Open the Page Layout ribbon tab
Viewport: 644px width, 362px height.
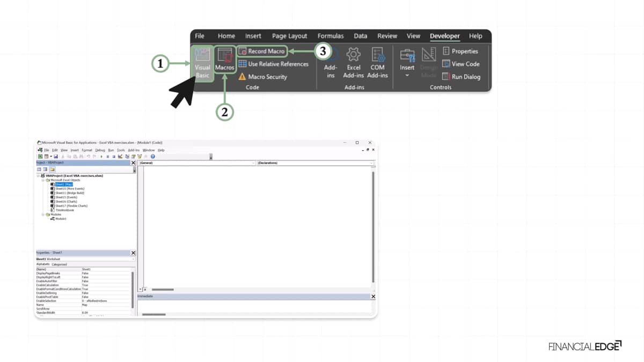(x=289, y=36)
